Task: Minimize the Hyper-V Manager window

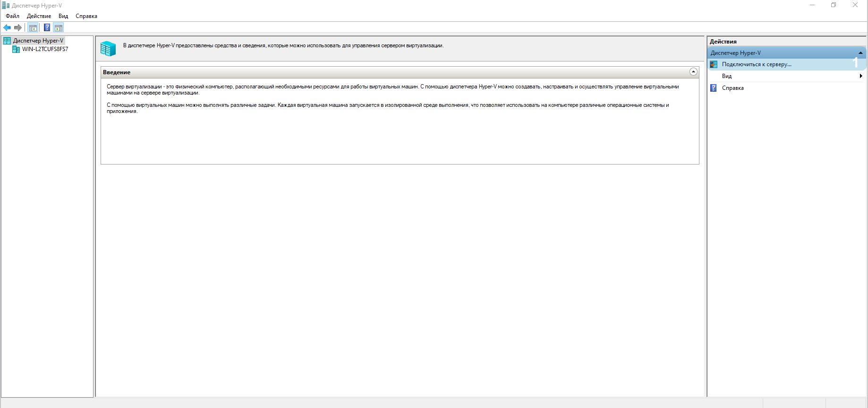Action: click(812, 5)
